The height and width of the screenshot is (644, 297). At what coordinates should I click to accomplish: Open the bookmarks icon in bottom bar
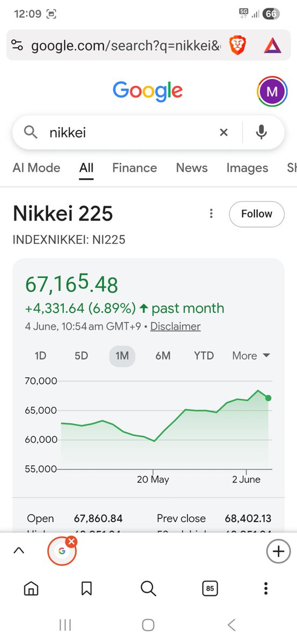coord(86,589)
